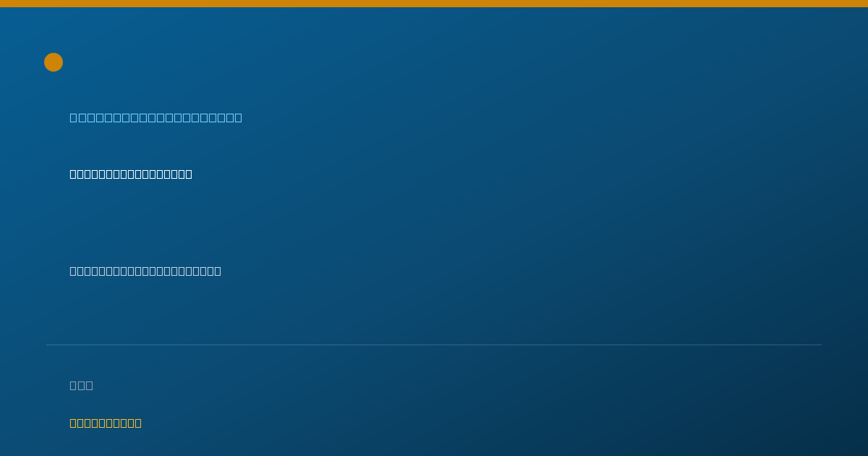The width and height of the screenshot is (868, 456).
Task: Click middle of the yellow text line
Action: click(x=106, y=423)
